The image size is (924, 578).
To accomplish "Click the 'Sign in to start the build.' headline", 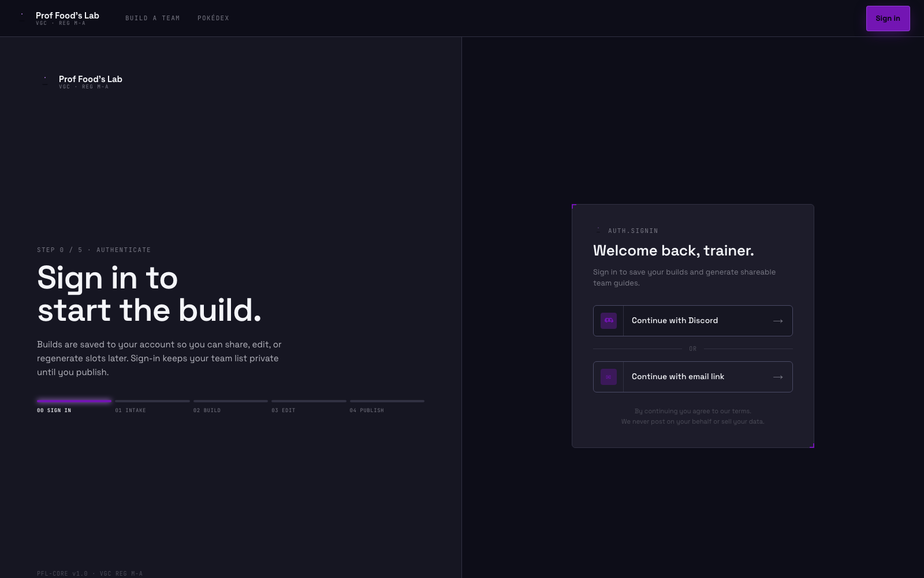I will pos(149,294).
